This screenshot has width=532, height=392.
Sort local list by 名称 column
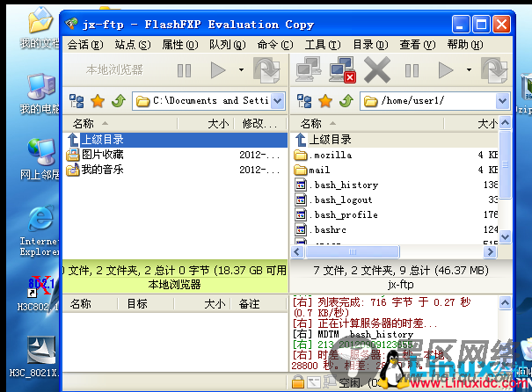point(120,124)
